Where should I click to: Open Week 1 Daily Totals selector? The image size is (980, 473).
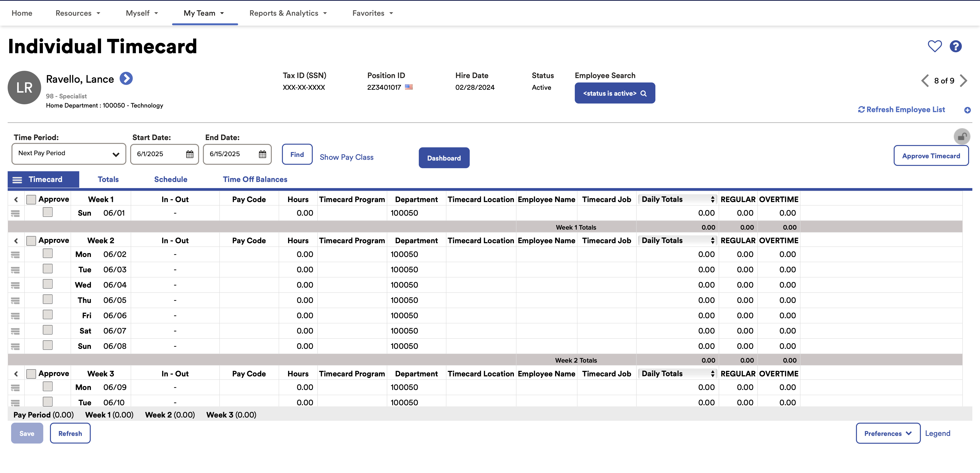pos(678,199)
